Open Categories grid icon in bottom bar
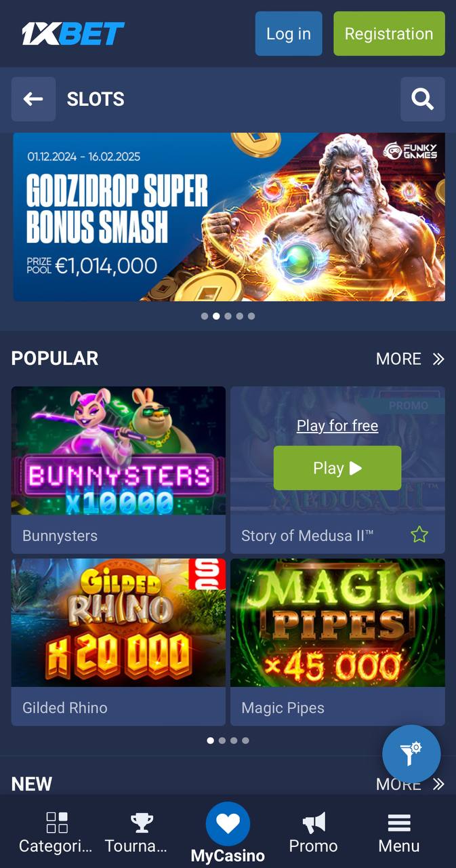 [x=57, y=823]
